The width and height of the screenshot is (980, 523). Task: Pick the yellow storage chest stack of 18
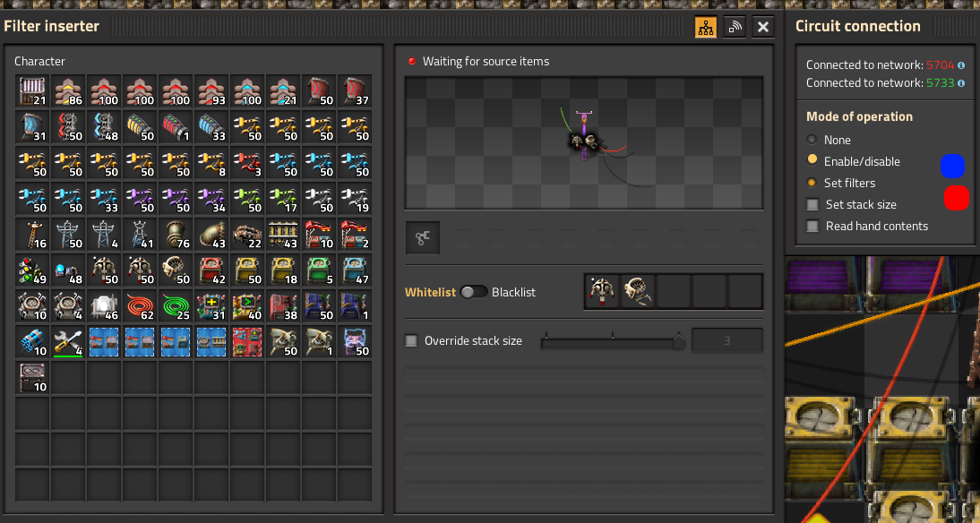point(283,271)
